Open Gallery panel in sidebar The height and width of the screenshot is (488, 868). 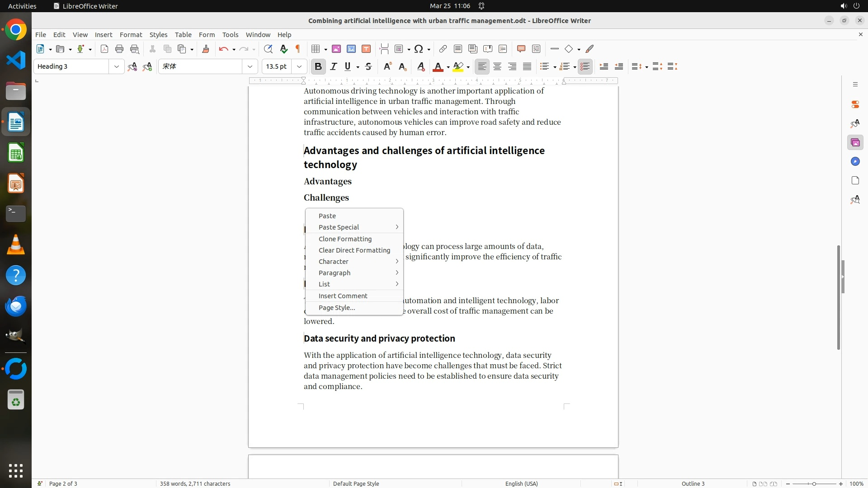coord(855,143)
